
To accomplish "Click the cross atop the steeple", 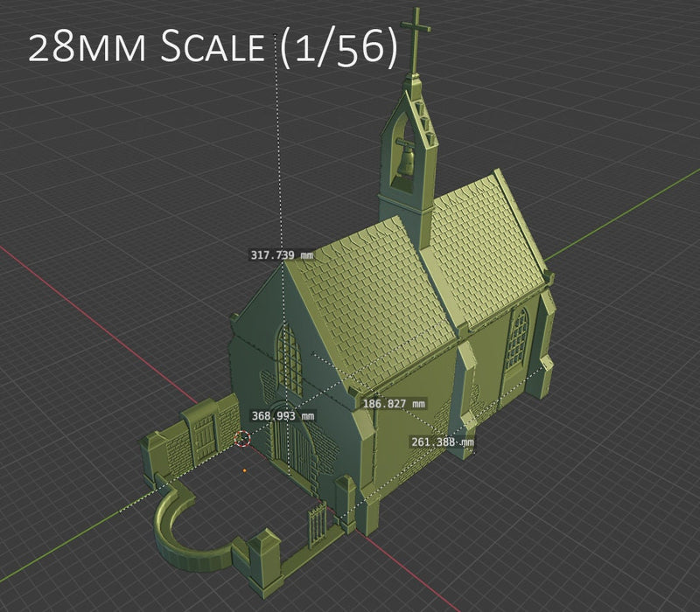I will click(417, 26).
